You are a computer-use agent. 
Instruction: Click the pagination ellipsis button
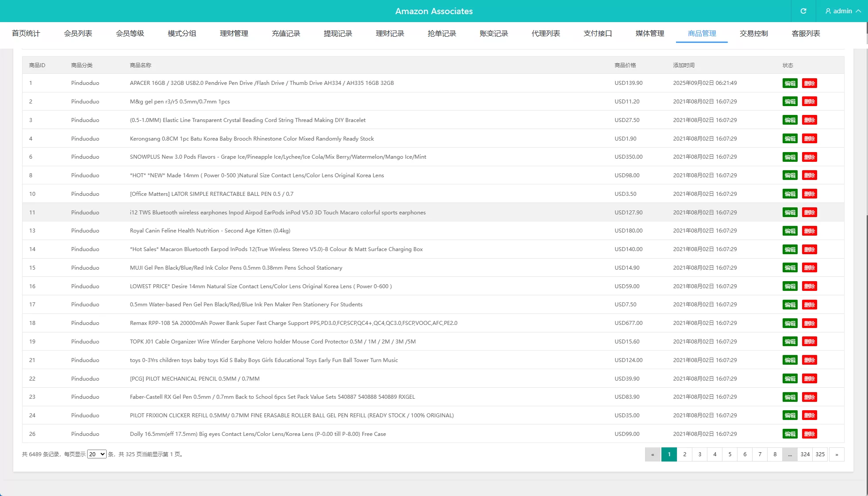click(790, 454)
